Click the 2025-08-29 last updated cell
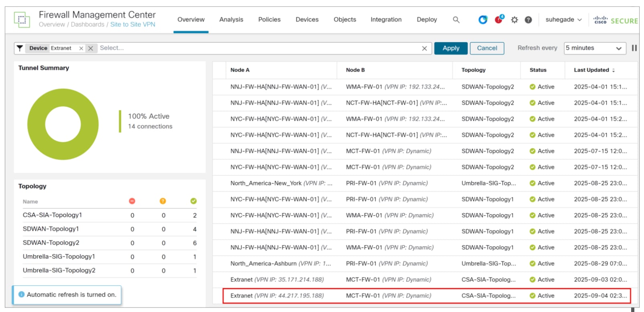 tap(600, 263)
